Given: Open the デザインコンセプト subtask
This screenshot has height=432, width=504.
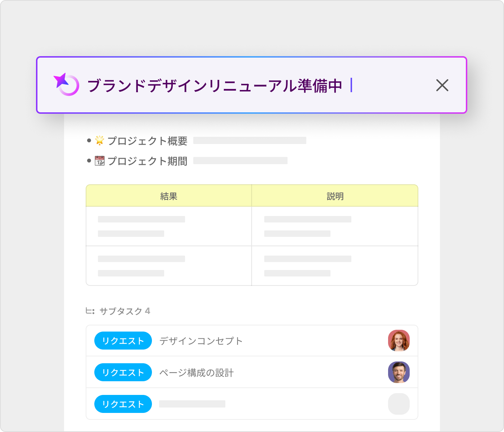Looking at the screenshot, I should coord(201,341).
